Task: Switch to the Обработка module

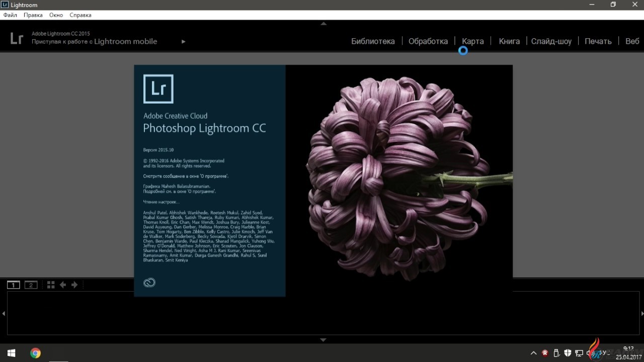Action: tap(428, 41)
